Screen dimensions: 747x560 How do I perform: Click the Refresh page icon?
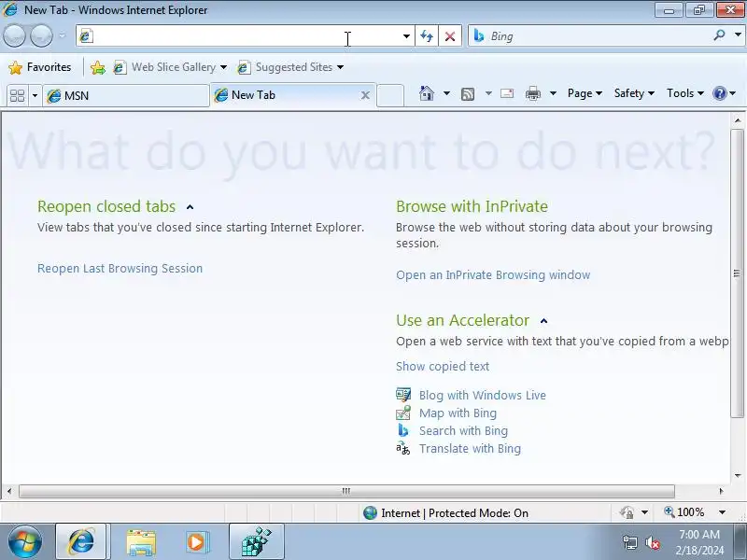click(427, 36)
